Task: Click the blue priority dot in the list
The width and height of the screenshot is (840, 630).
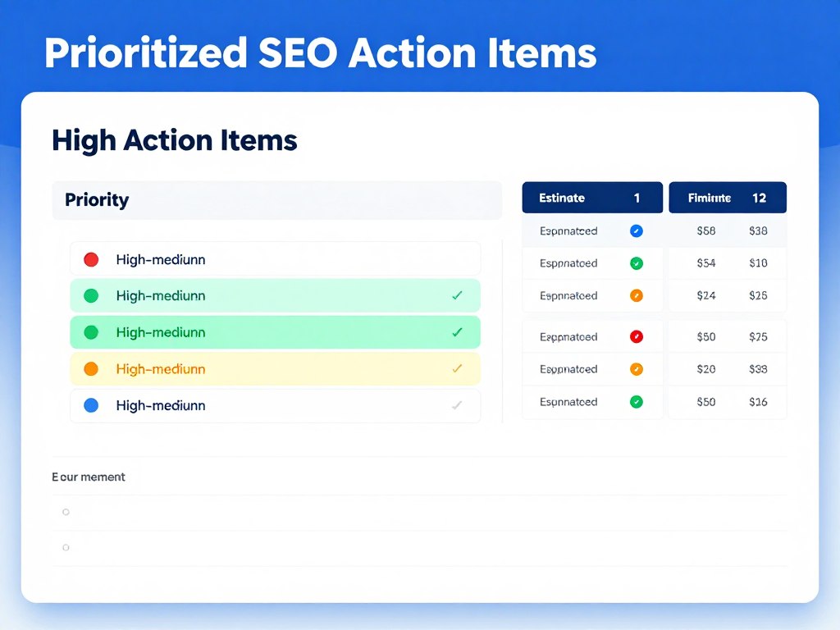Action: [x=91, y=405]
